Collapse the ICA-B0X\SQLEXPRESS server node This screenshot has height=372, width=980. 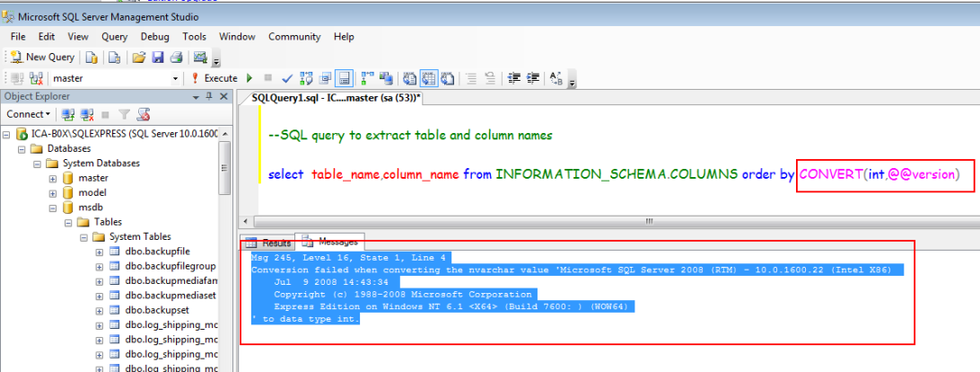pyautogui.click(x=6, y=133)
